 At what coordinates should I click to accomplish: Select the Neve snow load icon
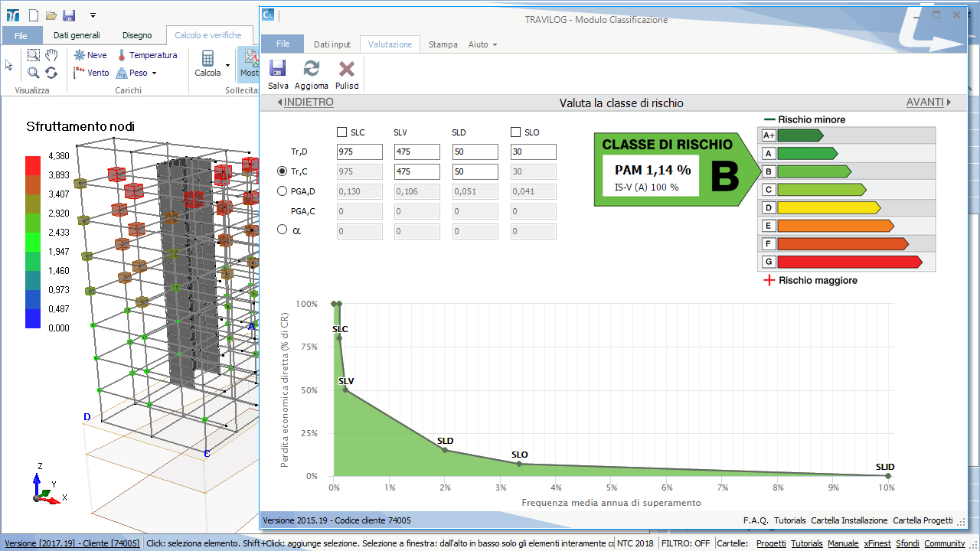(x=79, y=55)
